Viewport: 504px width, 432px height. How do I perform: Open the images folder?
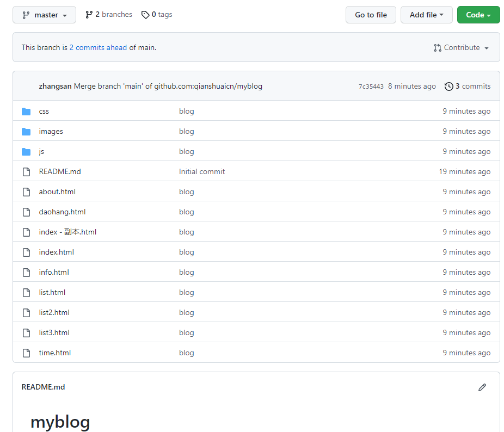tap(51, 132)
